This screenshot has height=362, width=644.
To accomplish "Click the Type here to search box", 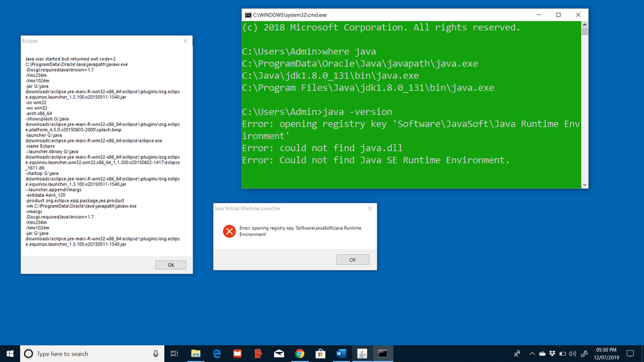I will (x=80, y=353).
